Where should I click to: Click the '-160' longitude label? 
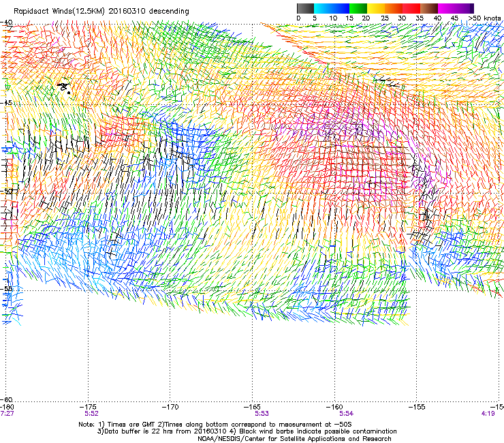[x=335, y=408]
